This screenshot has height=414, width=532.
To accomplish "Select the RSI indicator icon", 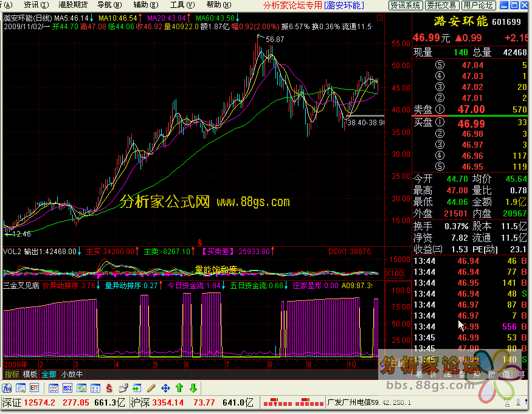I will (x=67, y=388).
